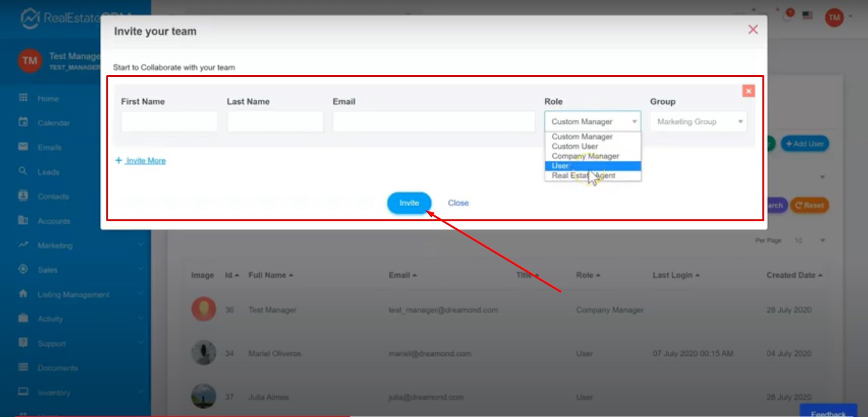Screen dimensions: 868x417
Task: Click the TM user avatar top right
Action: (834, 17)
